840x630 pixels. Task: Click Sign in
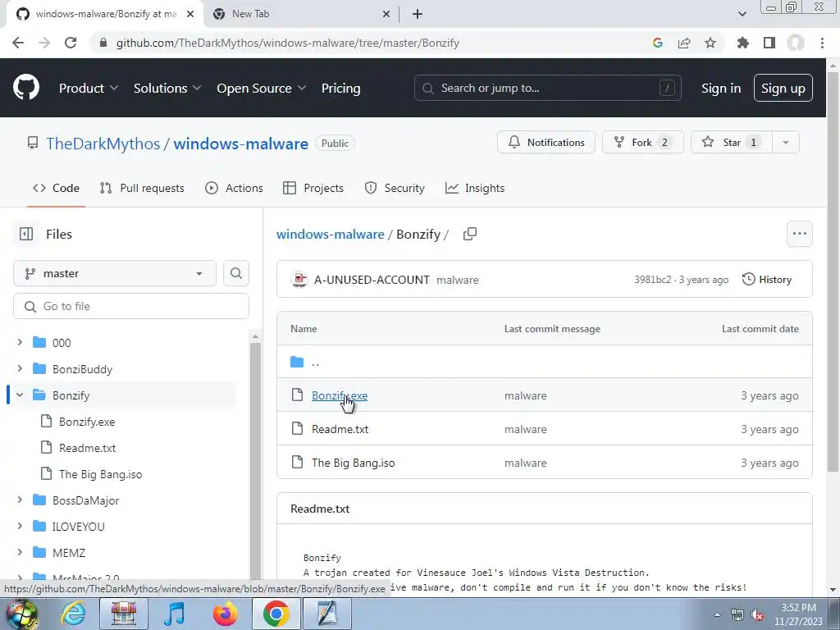pyautogui.click(x=721, y=89)
